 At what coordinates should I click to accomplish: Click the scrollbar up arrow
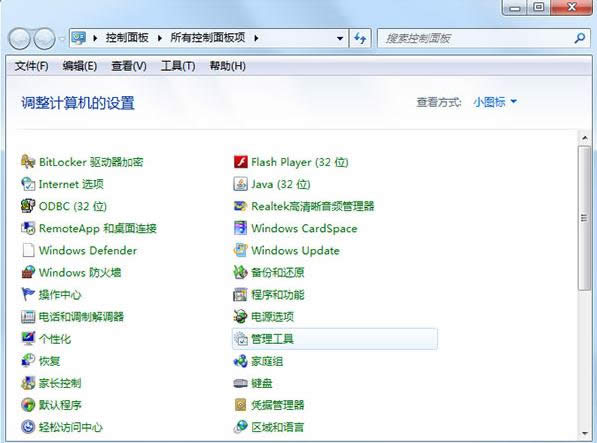(584, 138)
